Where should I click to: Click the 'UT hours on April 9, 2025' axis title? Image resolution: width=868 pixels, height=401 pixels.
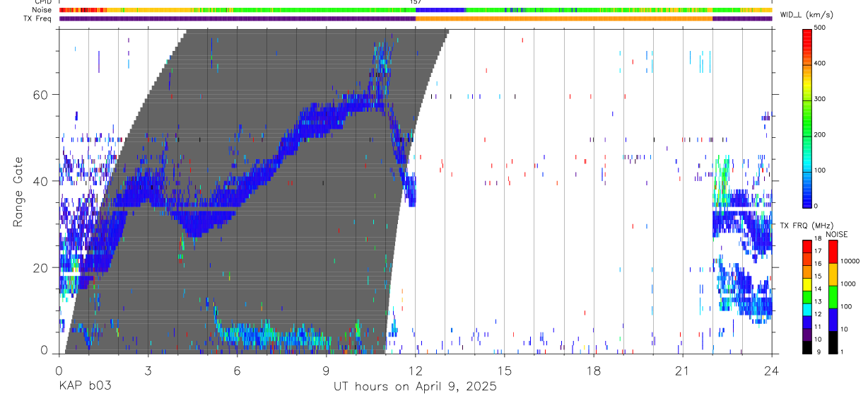point(416,387)
